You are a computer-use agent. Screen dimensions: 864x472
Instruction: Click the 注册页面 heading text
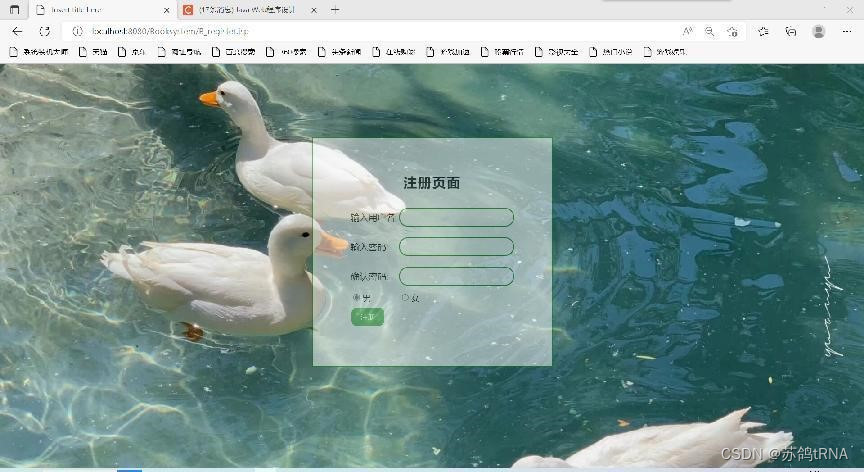[431, 183]
